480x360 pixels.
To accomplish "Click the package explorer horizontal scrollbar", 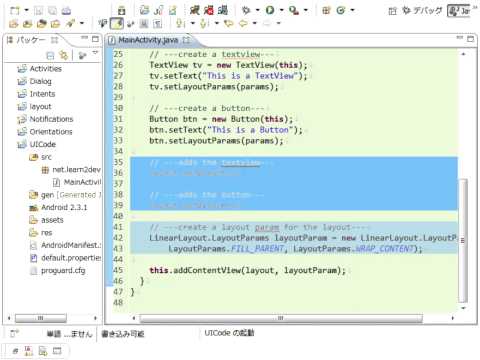I will point(41,318).
